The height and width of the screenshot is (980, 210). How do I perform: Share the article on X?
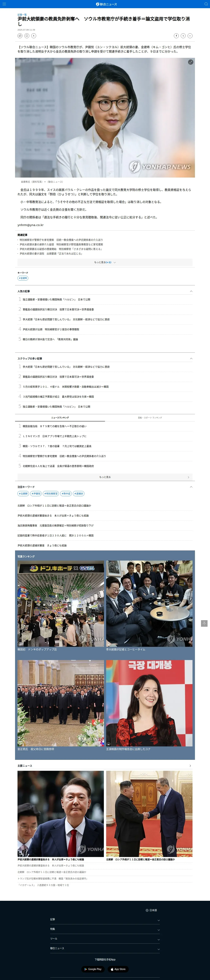click(x=183, y=36)
